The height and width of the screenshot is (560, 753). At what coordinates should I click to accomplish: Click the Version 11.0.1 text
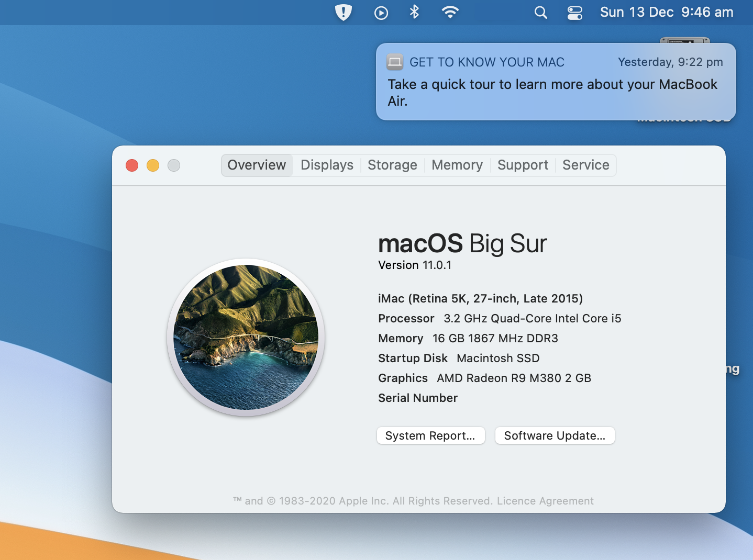415,265
